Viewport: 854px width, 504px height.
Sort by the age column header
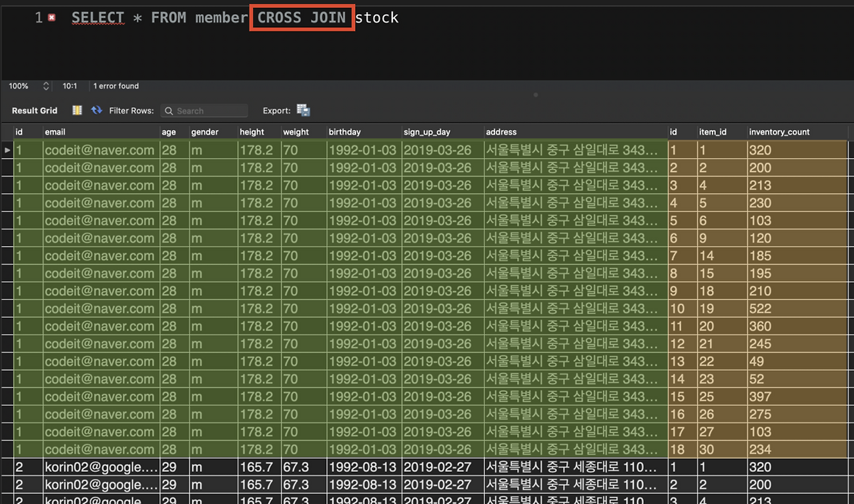[175, 132]
